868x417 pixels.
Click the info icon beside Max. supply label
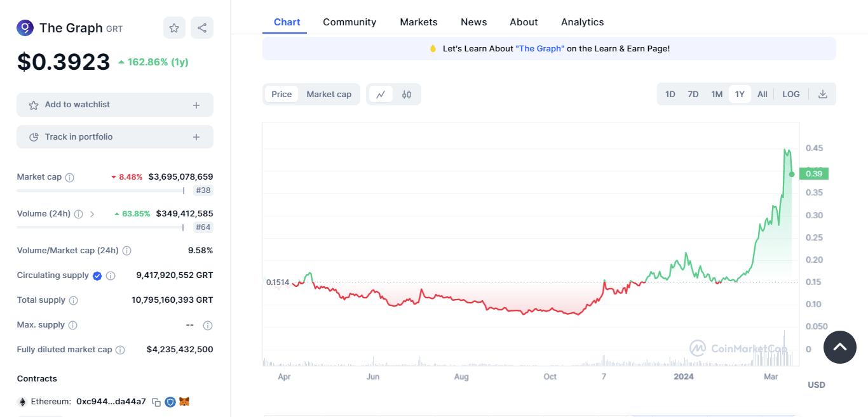(72, 325)
